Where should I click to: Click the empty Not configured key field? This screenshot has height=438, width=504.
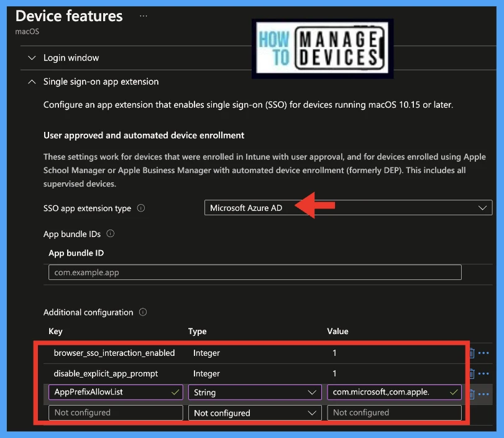[116, 412]
